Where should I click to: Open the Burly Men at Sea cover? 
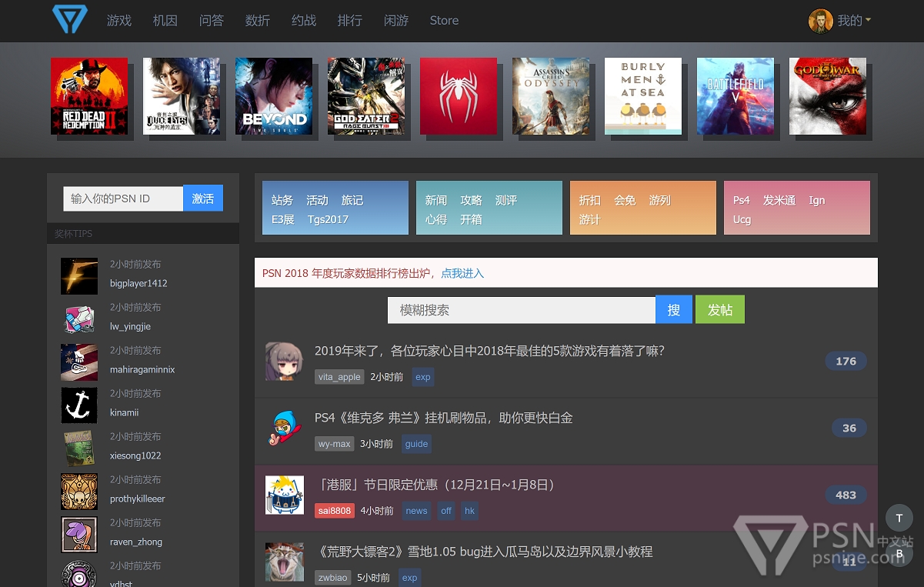(x=643, y=96)
